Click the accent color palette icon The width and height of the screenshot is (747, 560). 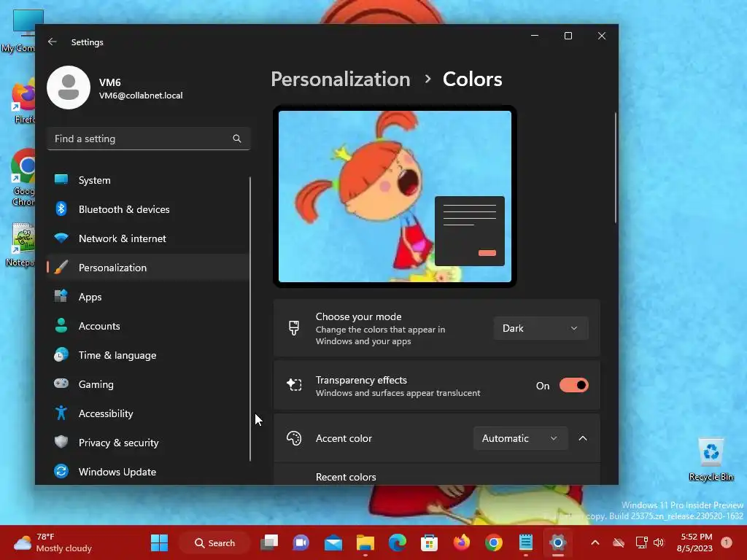coord(294,438)
